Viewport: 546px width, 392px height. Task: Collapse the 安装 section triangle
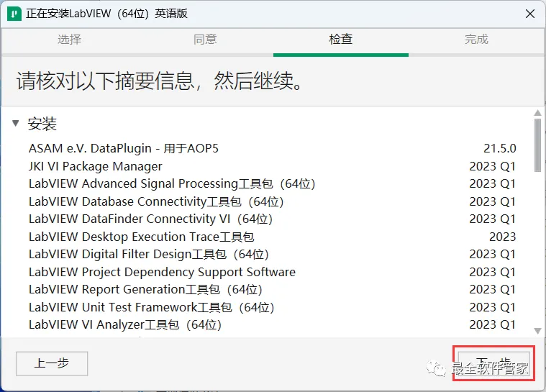click(15, 123)
